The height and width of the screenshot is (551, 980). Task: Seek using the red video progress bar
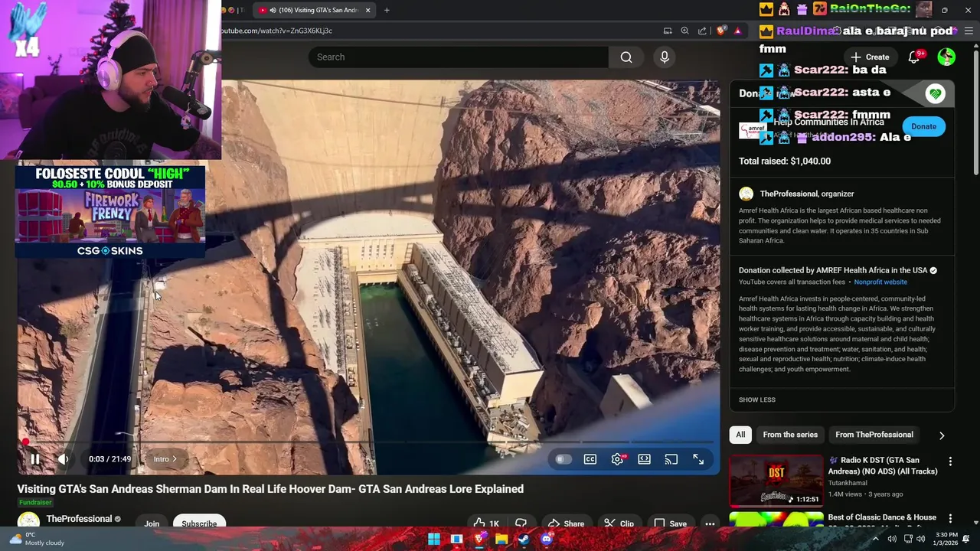[367, 442]
